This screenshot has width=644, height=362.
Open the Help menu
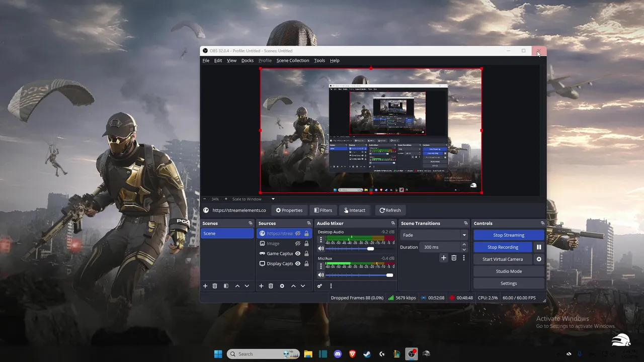pos(335,60)
